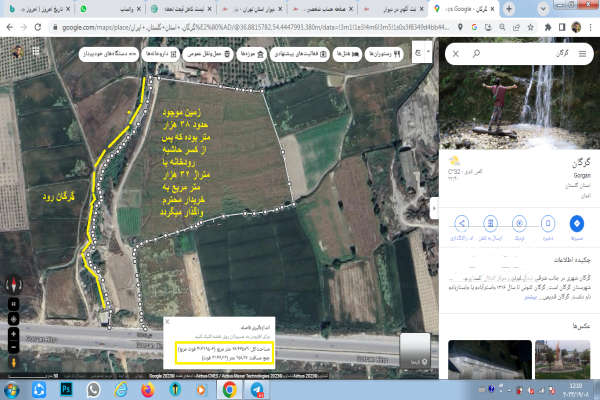Close the active Google Maps tab
The width and height of the screenshot is (600, 400).
click(492, 9)
